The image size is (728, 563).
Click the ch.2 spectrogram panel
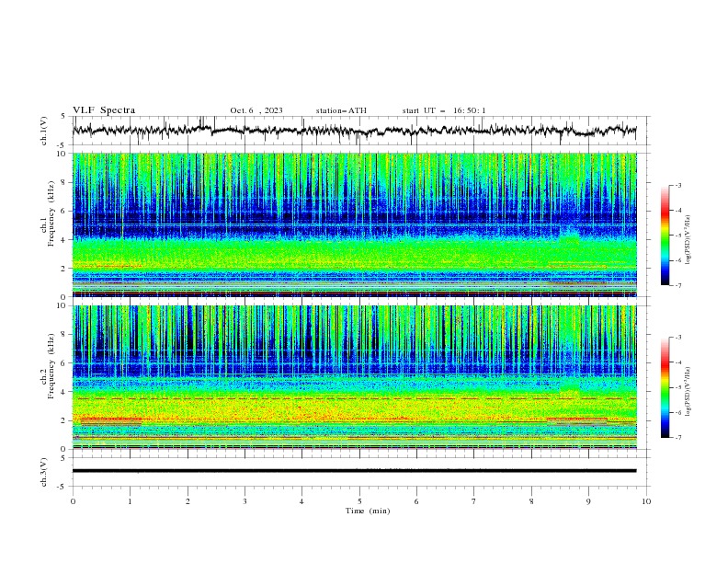[x=354, y=377]
